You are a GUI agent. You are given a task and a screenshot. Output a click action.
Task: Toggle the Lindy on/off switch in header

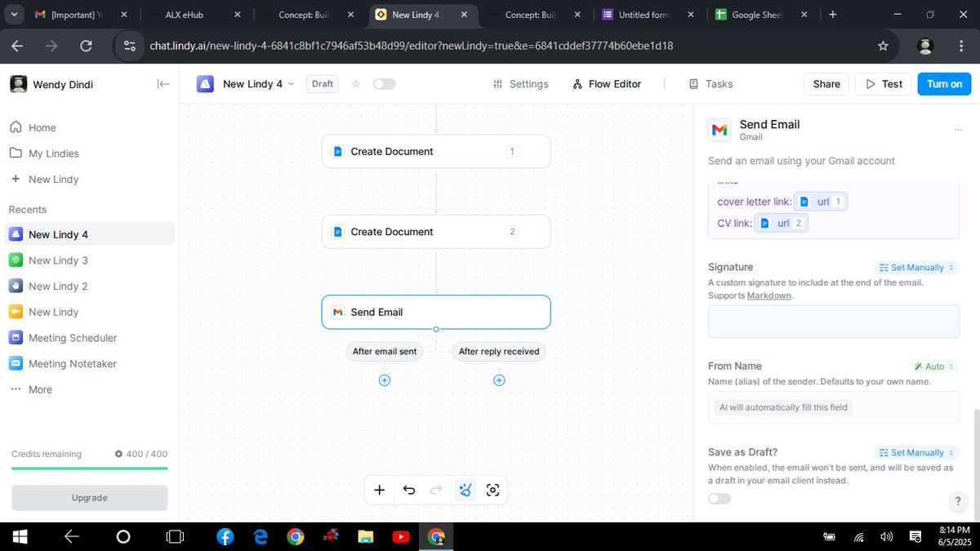(x=384, y=83)
